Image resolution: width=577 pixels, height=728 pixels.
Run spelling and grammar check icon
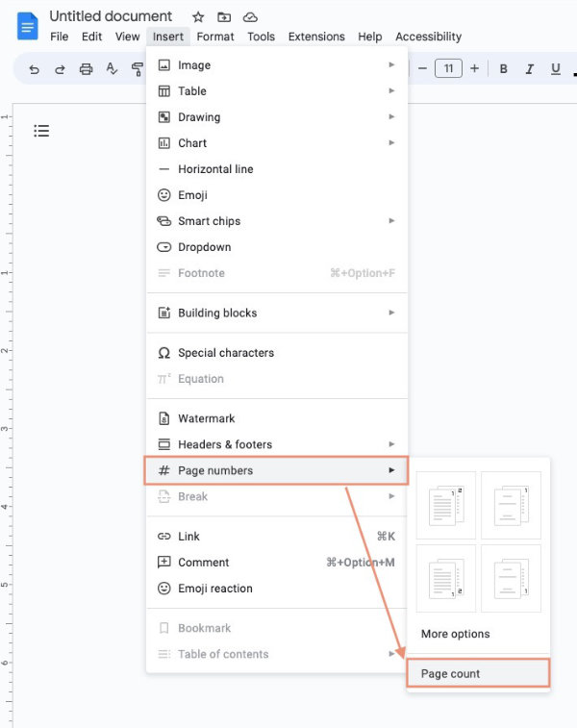click(x=112, y=69)
